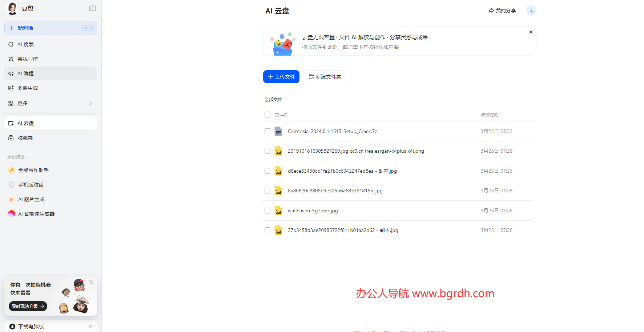Click the 图像生成 picture icon
Image resolution: width=644 pixels, height=332 pixels.
point(11,88)
